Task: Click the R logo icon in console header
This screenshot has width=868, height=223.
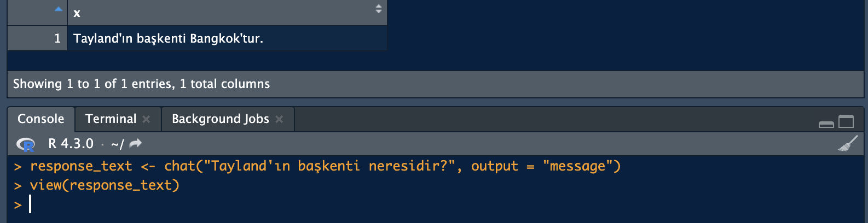Action: (x=26, y=144)
